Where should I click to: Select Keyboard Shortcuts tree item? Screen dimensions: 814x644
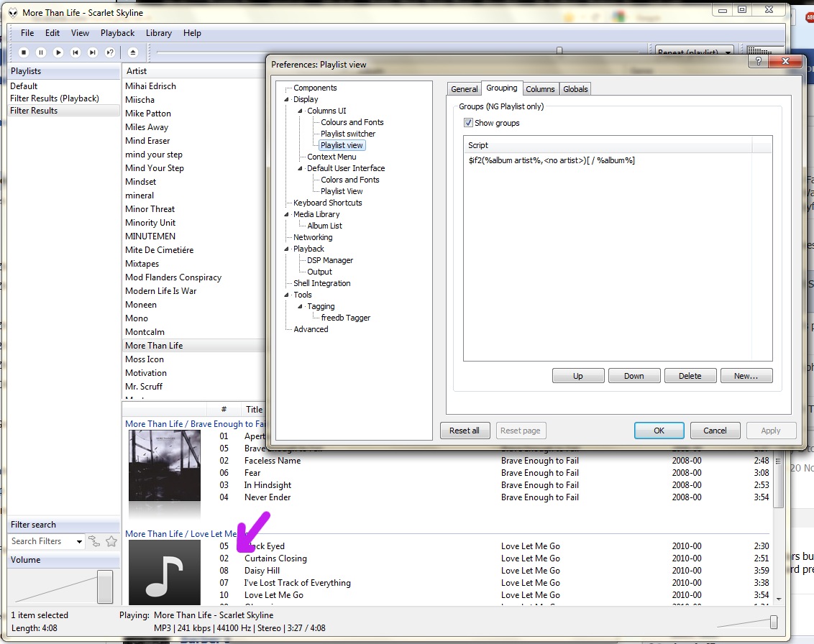[x=328, y=203]
